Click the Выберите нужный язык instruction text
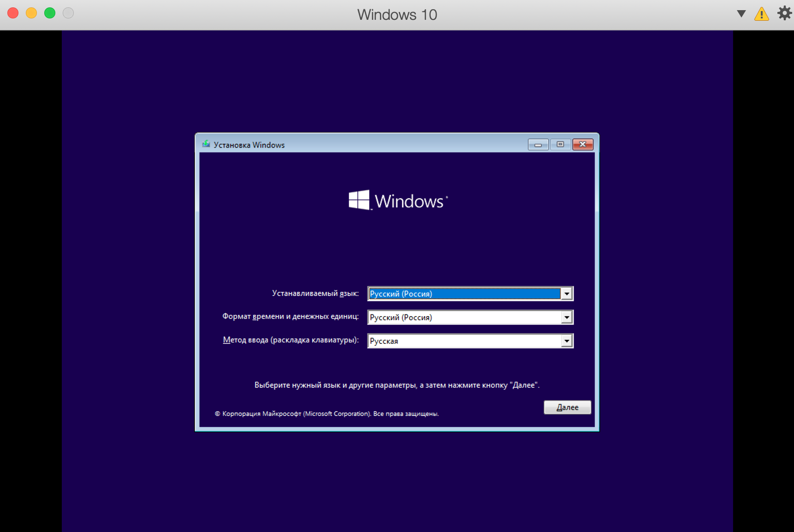This screenshot has height=532, width=794. [397, 385]
